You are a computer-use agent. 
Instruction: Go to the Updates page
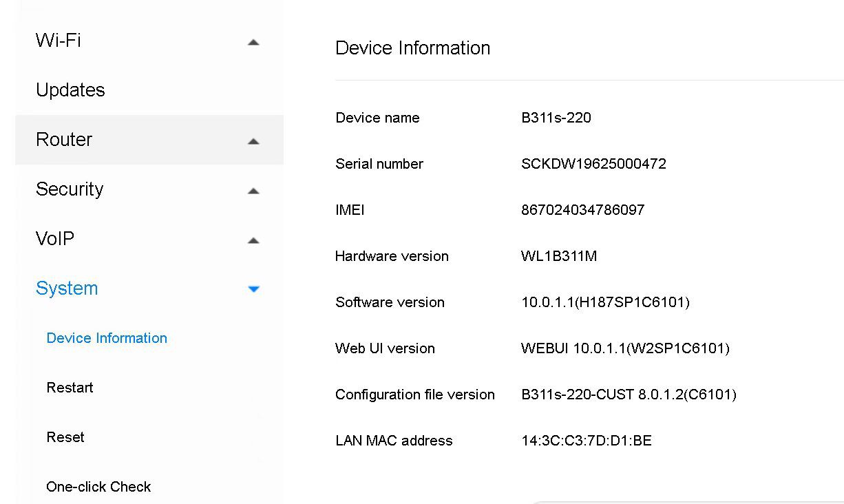click(x=70, y=90)
